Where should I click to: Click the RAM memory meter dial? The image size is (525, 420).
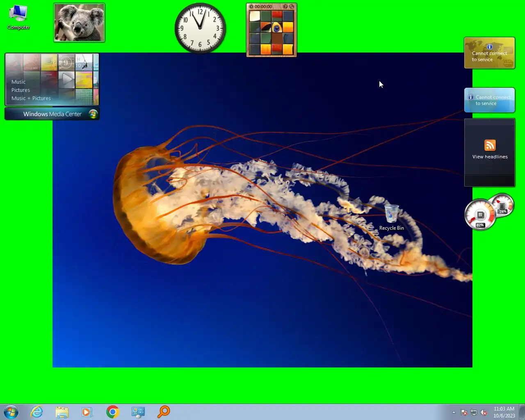[503, 205]
